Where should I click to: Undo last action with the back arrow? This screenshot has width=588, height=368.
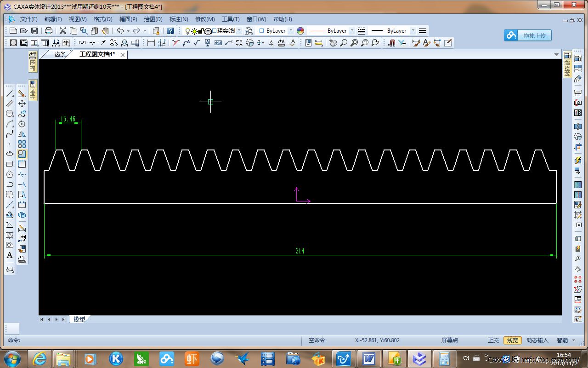click(120, 31)
